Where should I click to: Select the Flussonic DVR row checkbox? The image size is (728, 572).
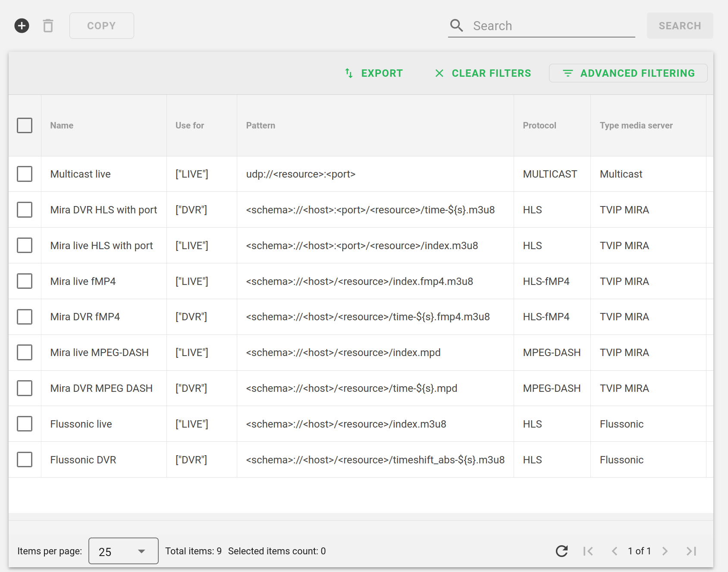click(x=25, y=459)
